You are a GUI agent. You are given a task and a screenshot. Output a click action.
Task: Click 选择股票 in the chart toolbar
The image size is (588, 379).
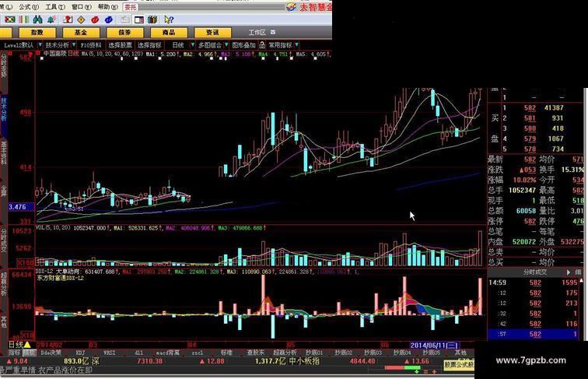[x=121, y=45]
